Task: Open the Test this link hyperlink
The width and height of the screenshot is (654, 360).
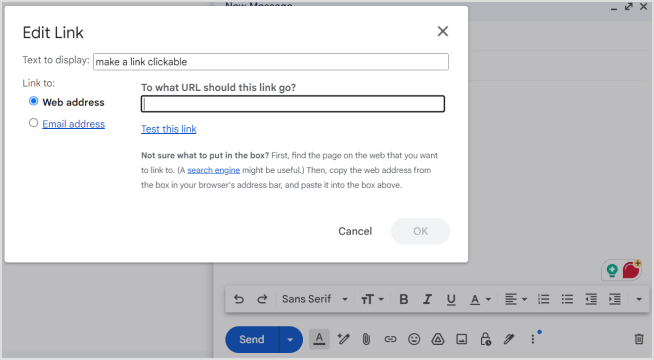Action: (169, 129)
